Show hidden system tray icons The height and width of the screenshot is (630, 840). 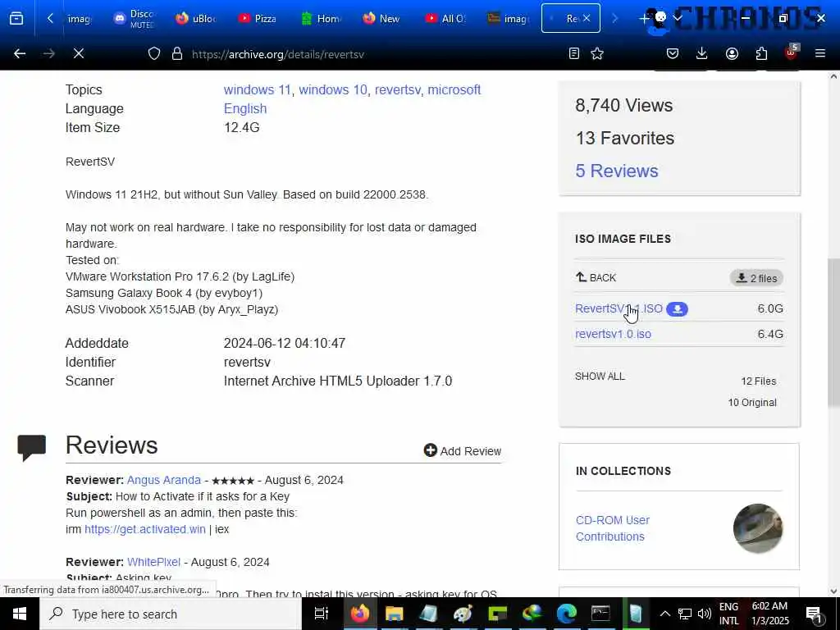point(664,614)
